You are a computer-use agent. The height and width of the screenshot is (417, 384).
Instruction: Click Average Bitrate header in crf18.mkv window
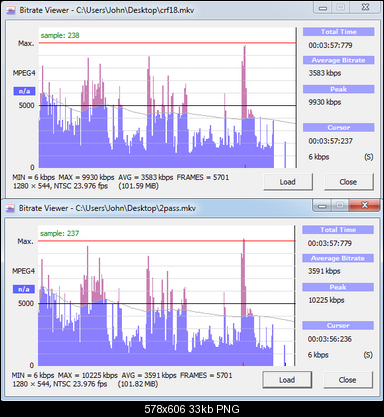pyautogui.click(x=339, y=60)
